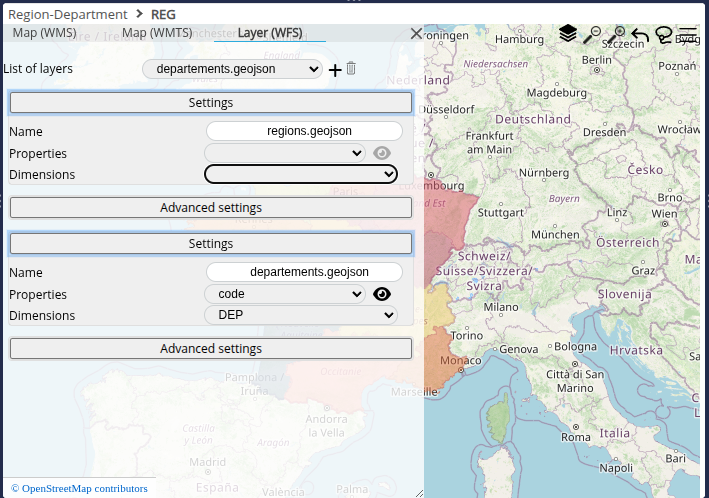Viewport: 709px width, 498px height.
Task: Toggle visibility eye for departements.geojson properties
Action: point(382,294)
